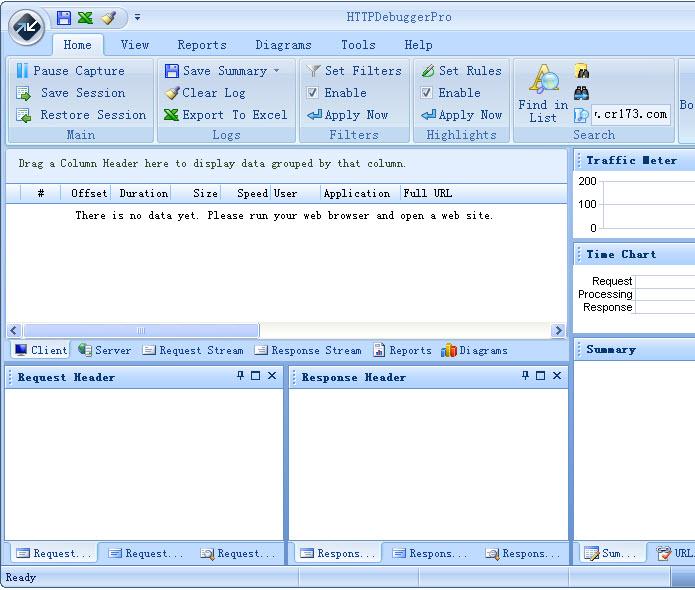Select the URL tab under Summary
The image size is (695, 590).
pos(675,553)
